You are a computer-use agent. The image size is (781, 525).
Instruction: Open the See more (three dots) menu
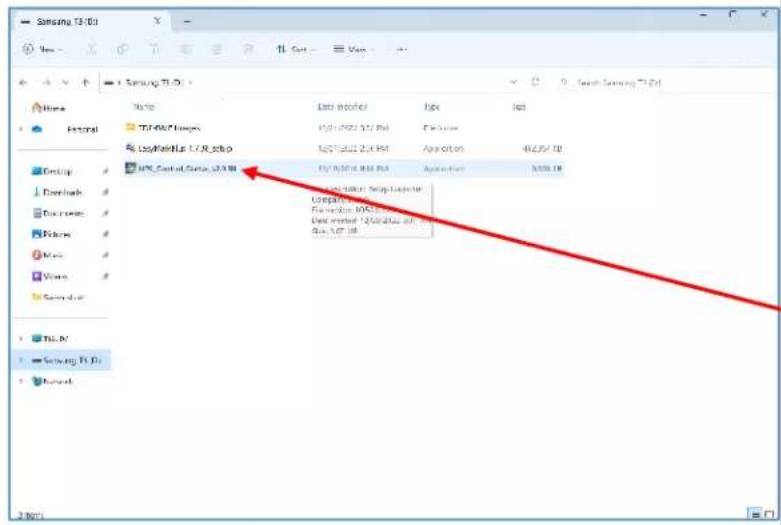[x=401, y=49]
